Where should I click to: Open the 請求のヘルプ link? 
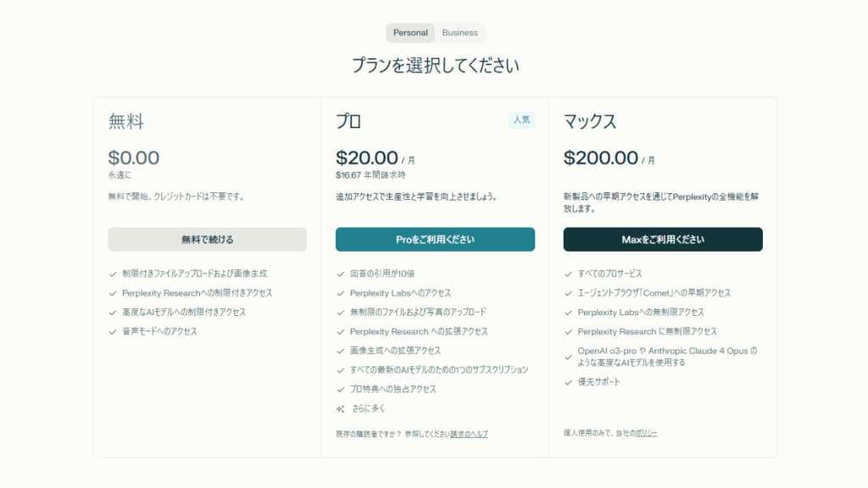coord(469,435)
